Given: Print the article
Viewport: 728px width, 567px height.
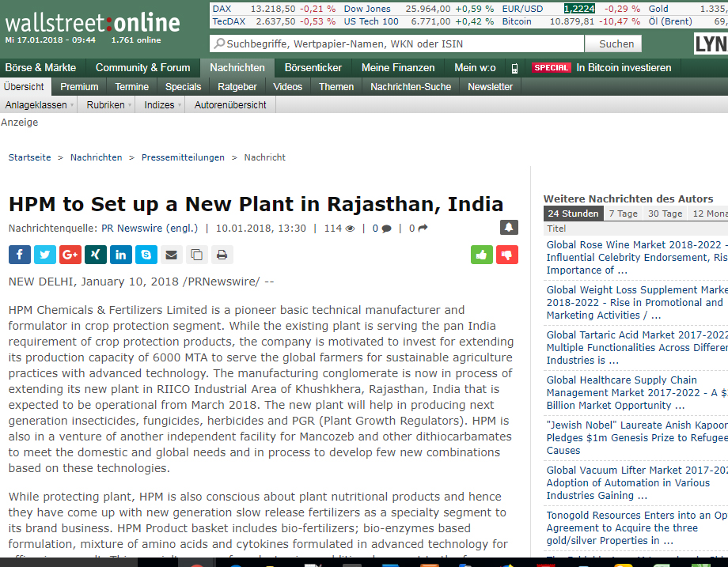Looking at the screenshot, I should click(x=222, y=255).
